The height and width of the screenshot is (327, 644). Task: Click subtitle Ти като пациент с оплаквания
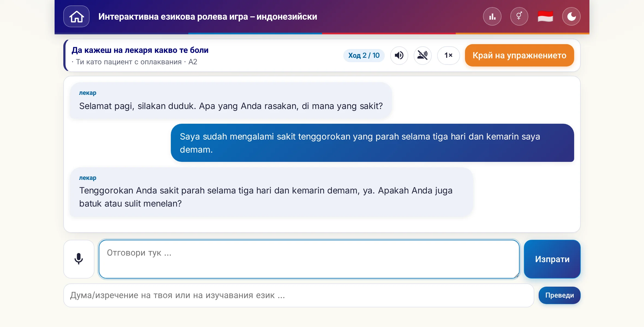pyautogui.click(x=129, y=62)
